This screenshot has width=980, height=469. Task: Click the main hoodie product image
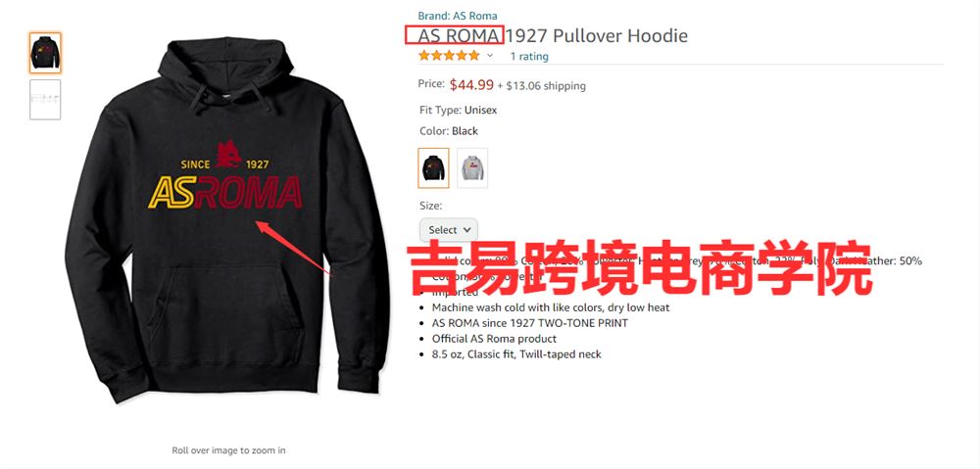pyautogui.click(x=227, y=218)
